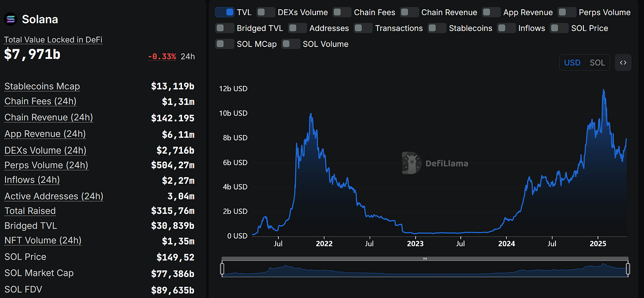Open the Stablecoins Mcap link
Screen dimensions: 644x298
42,86
